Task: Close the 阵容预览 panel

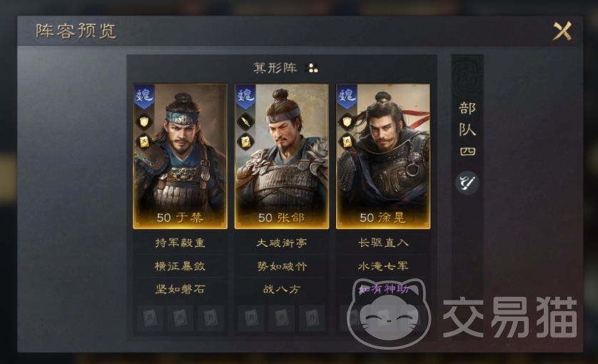Action: (x=562, y=31)
